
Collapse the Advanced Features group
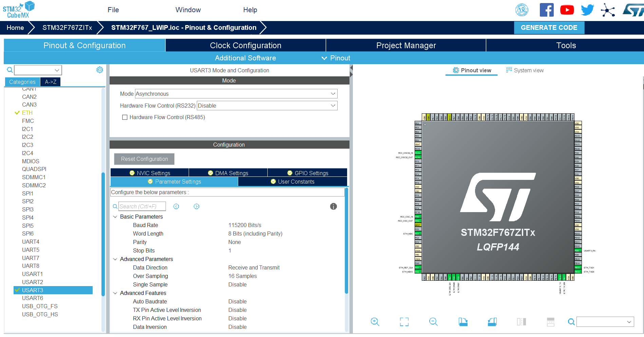115,293
